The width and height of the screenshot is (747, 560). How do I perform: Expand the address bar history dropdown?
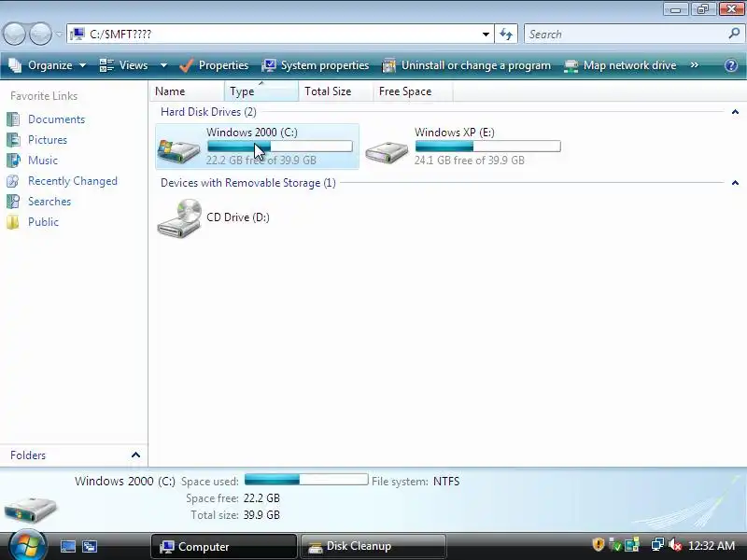tap(486, 35)
